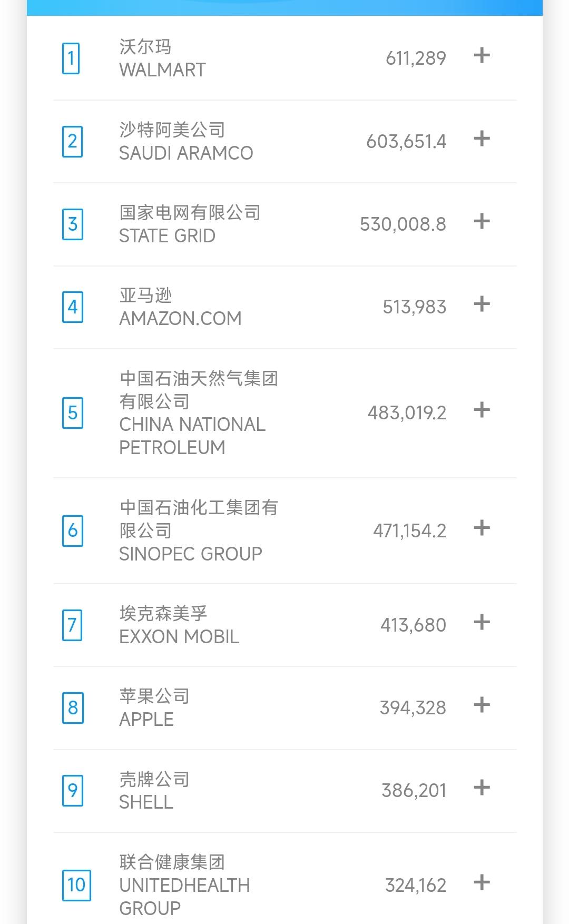The height and width of the screenshot is (924, 569).
Task: Click Walmart revenue value 611,289
Action: click(x=416, y=58)
